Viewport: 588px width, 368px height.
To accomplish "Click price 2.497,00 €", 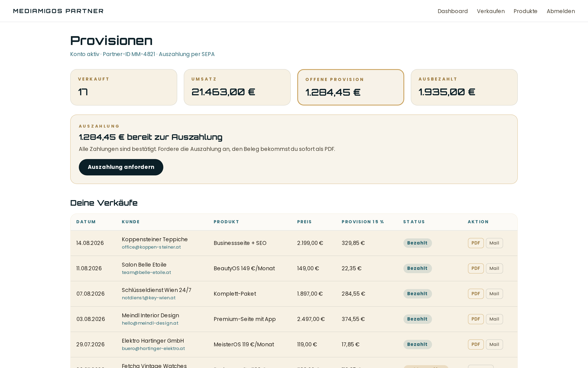I will [311, 319].
